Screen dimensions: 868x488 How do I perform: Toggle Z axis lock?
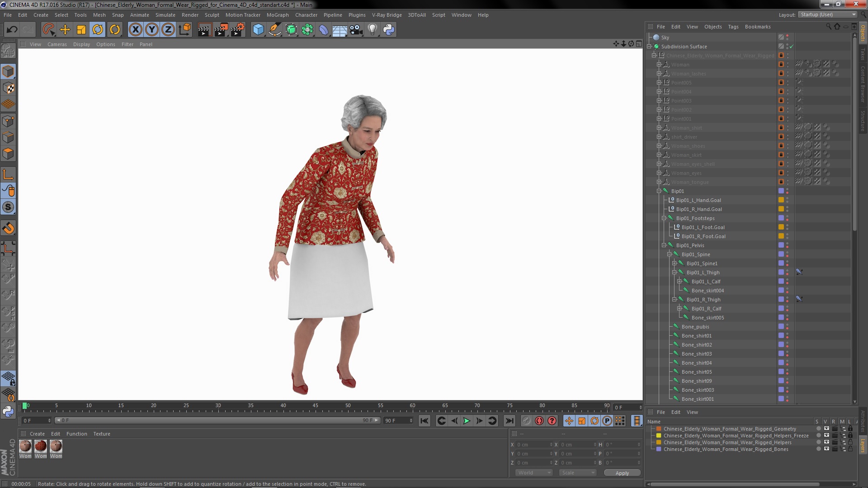pos(168,30)
